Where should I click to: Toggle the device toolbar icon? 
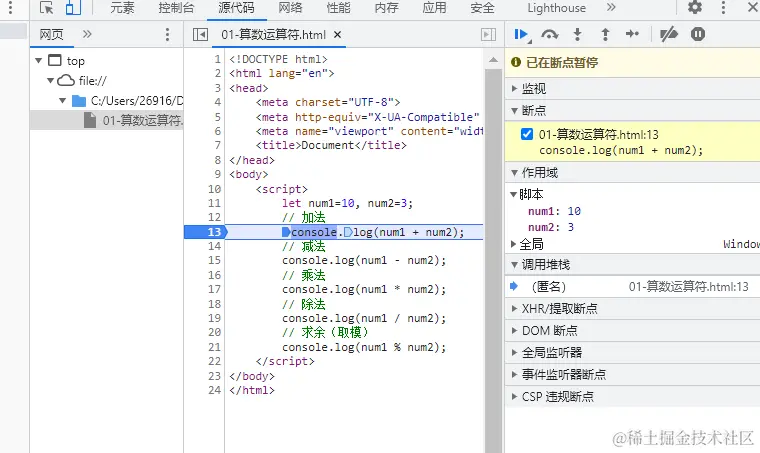point(73,8)
